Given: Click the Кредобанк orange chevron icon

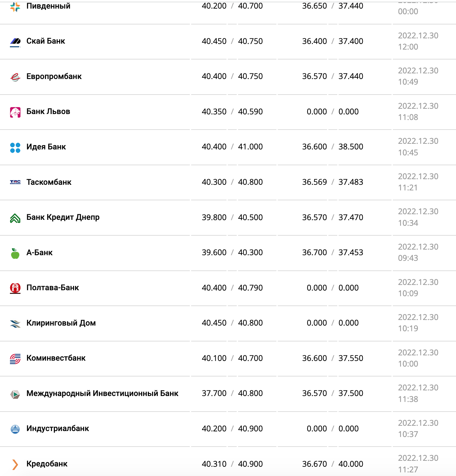Looking at the screenshot, I should pos(15,464).
